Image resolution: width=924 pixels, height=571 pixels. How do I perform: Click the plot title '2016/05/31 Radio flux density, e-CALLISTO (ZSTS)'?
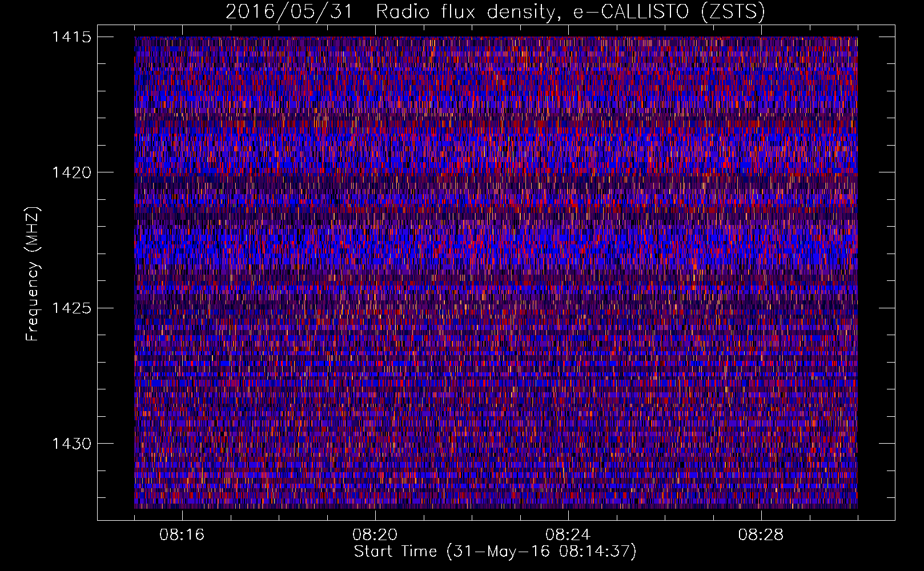click(x=495, y=11)
